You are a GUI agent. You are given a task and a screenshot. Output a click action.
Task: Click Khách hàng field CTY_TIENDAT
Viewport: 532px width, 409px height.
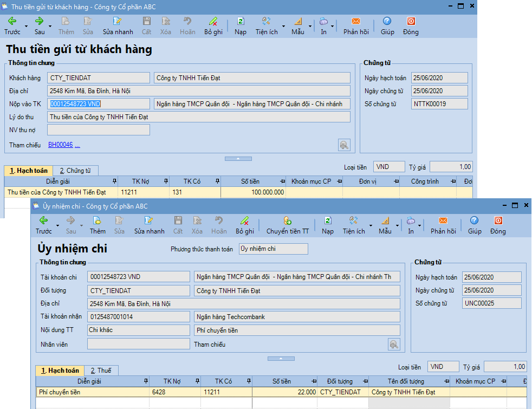(99, 77)
